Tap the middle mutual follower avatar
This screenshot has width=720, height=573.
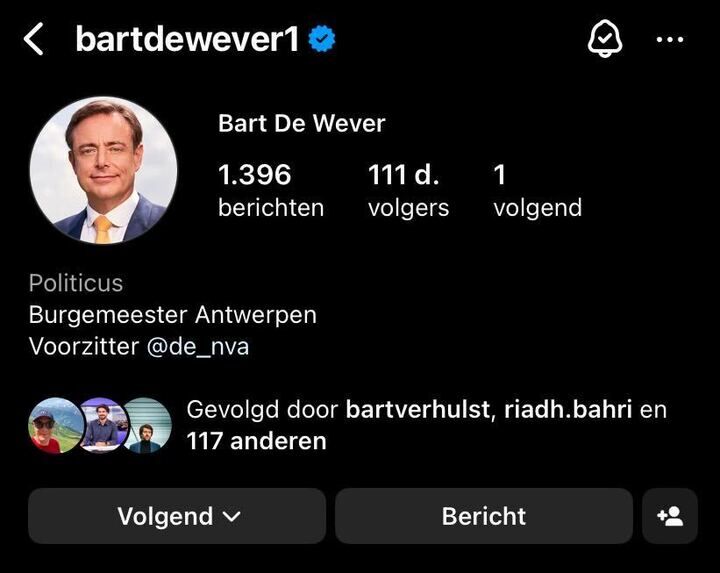(x=102, y=426)
